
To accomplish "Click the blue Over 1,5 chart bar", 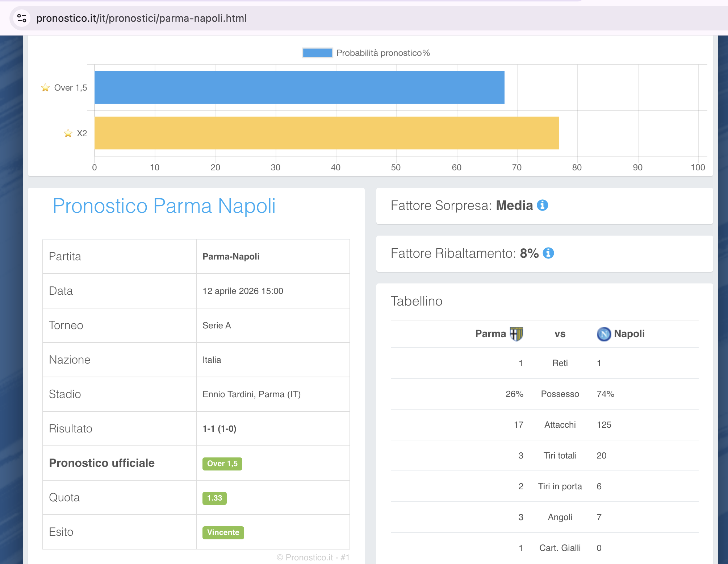I will (299, 87).
